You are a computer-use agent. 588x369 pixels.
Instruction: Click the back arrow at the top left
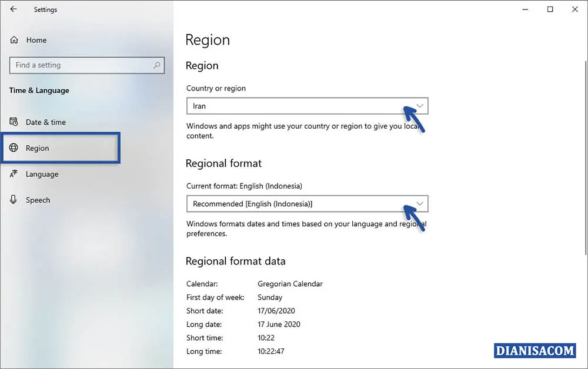click(13, 9)
